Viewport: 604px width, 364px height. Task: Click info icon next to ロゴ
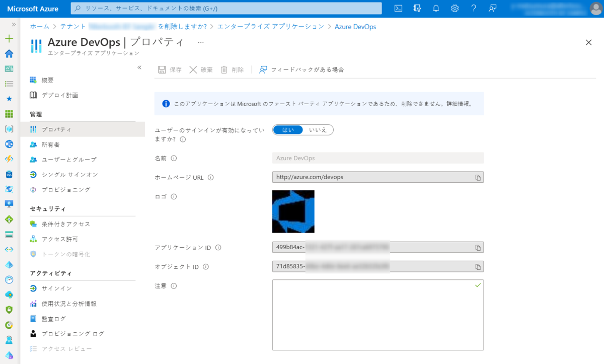(x=174, y=196)
